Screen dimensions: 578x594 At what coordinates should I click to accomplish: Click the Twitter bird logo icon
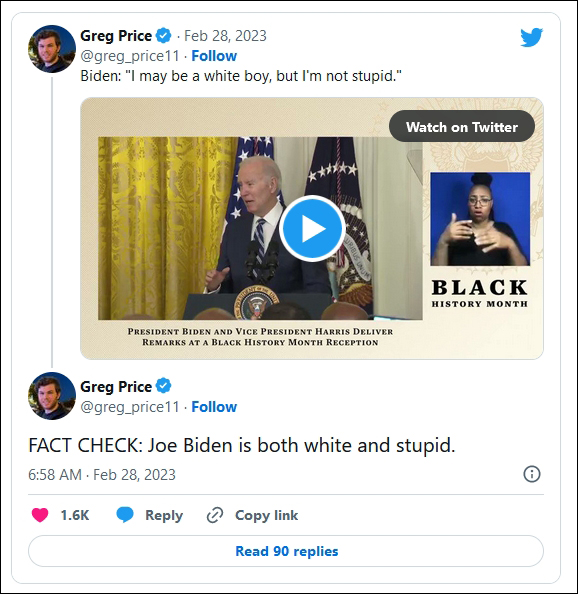click(531, 37)
